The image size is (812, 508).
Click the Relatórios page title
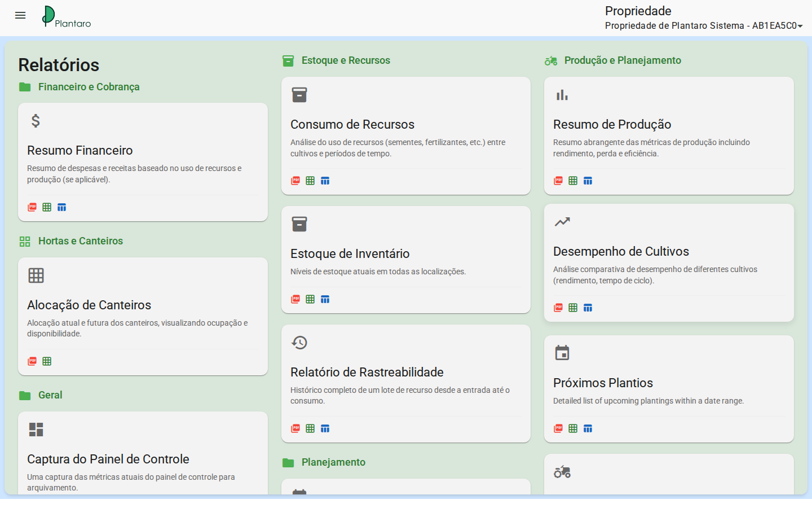click(x=59, y=65)
